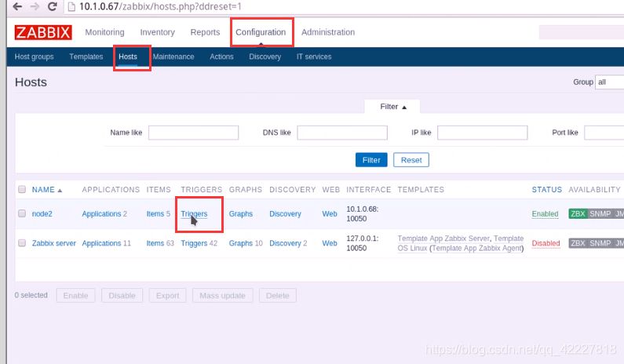Viewport: 624px width, 364px height.
Task: Tick the select-all hosts checkbox in header
Action: (22, 189)
